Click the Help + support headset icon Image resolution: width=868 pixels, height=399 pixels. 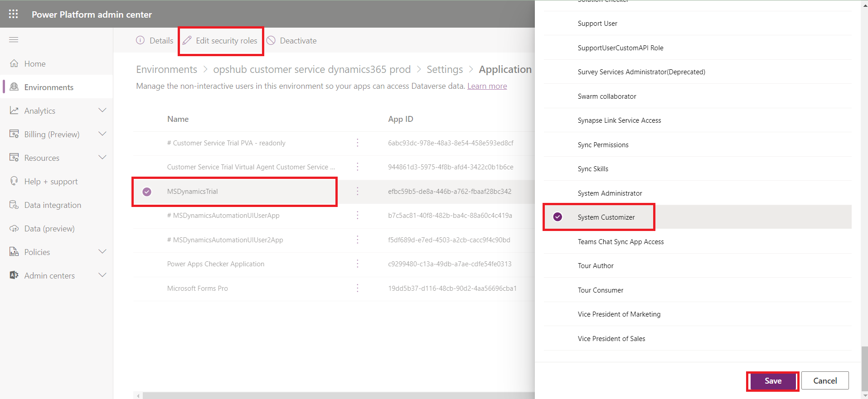click(x=14, y=181)
